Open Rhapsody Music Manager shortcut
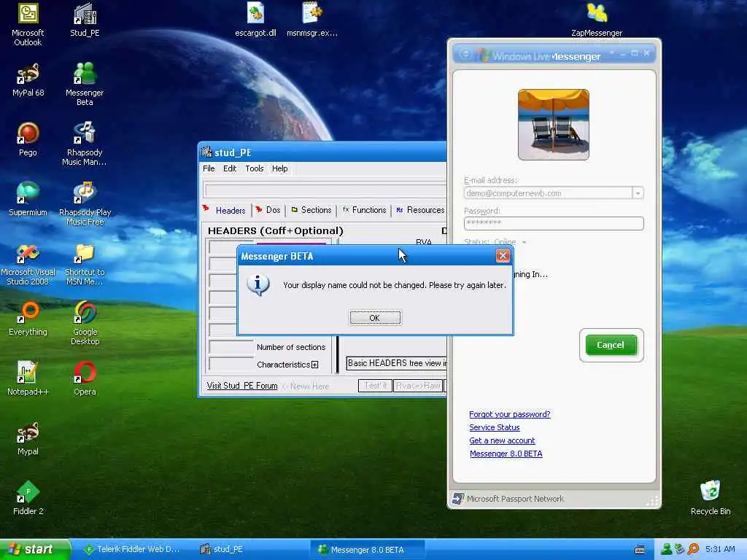This screenshot has height=560, width=747. tap(85, 144)
